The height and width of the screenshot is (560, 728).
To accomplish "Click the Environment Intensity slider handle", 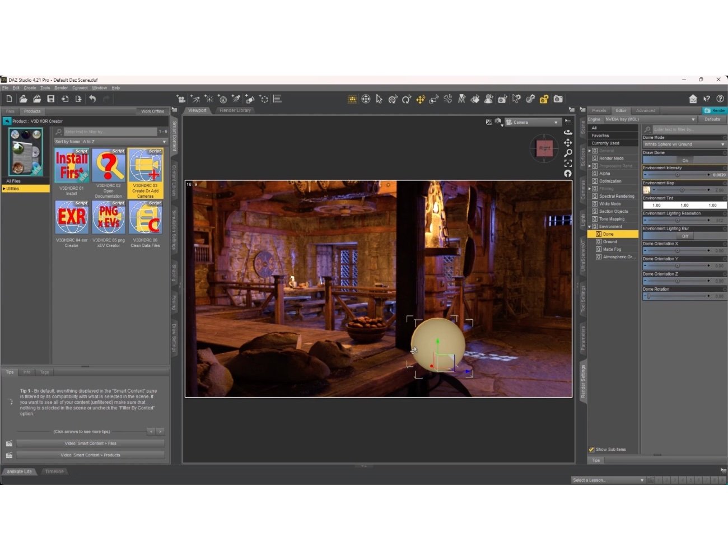I will (677, 175).
